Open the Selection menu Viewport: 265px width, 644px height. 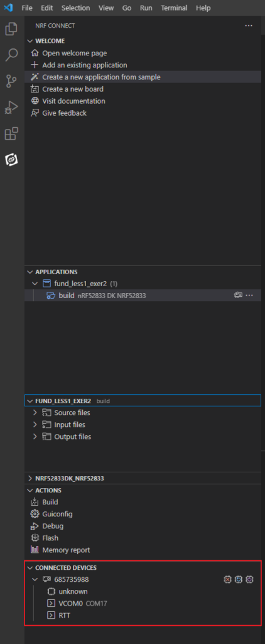click(x=75, y=8)
